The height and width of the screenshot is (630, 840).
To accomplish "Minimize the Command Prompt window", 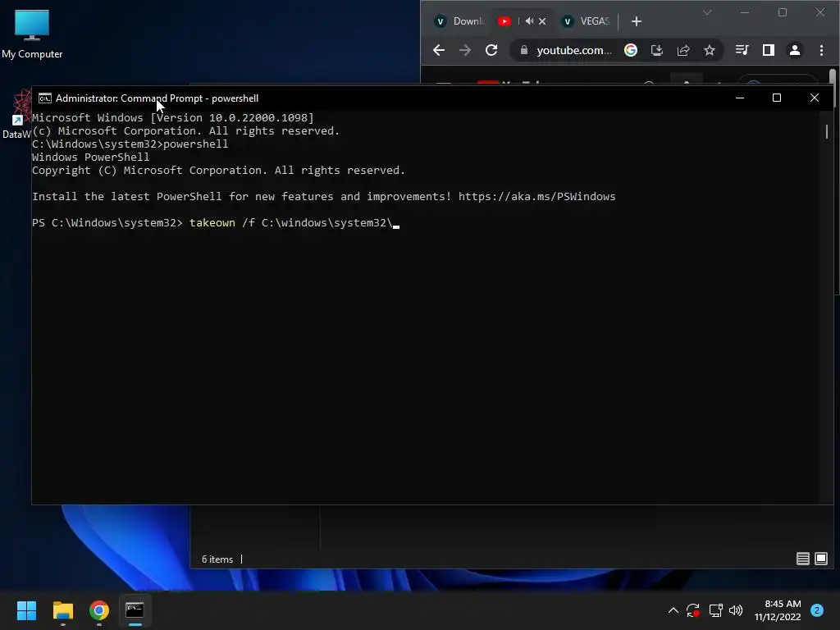I will pyautogui.click(x=740, y=98).
